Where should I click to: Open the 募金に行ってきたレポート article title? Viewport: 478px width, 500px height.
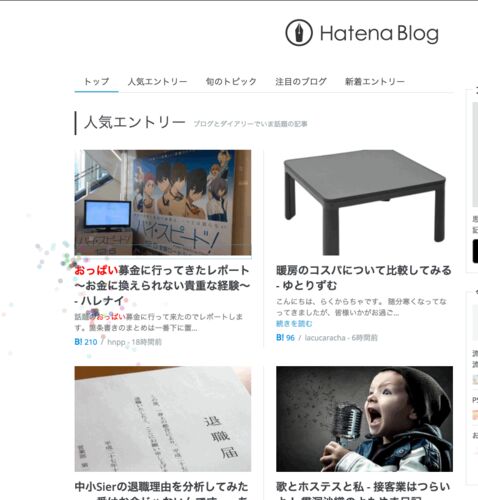coord(162,285)
